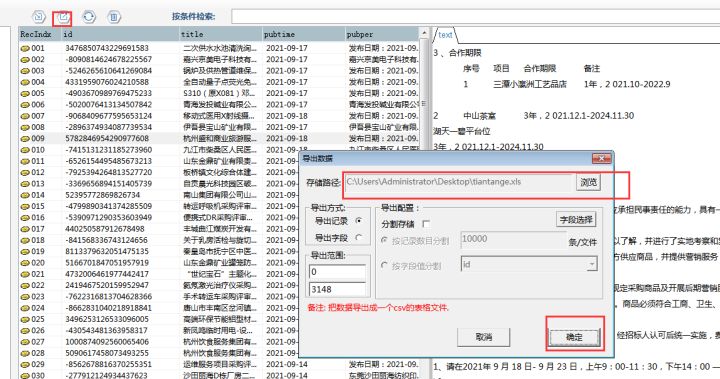
Task: Click RecIndx 030 cell
Action: [x=38, y=375]
